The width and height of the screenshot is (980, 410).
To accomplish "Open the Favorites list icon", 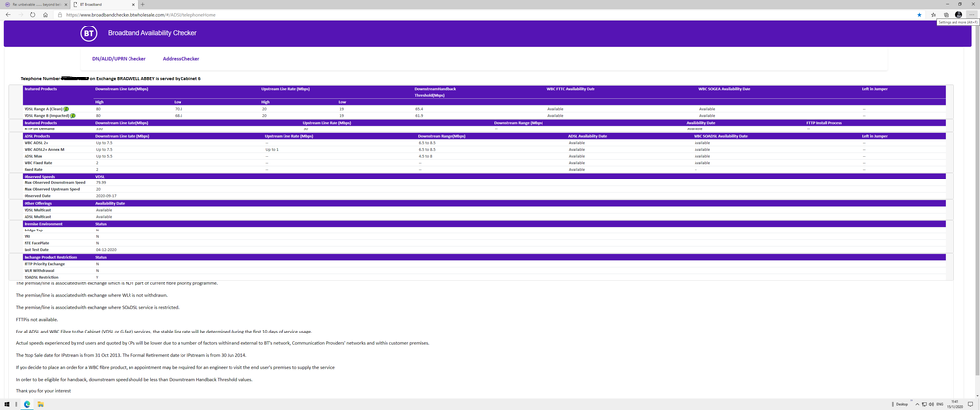I will pos(933,15).
